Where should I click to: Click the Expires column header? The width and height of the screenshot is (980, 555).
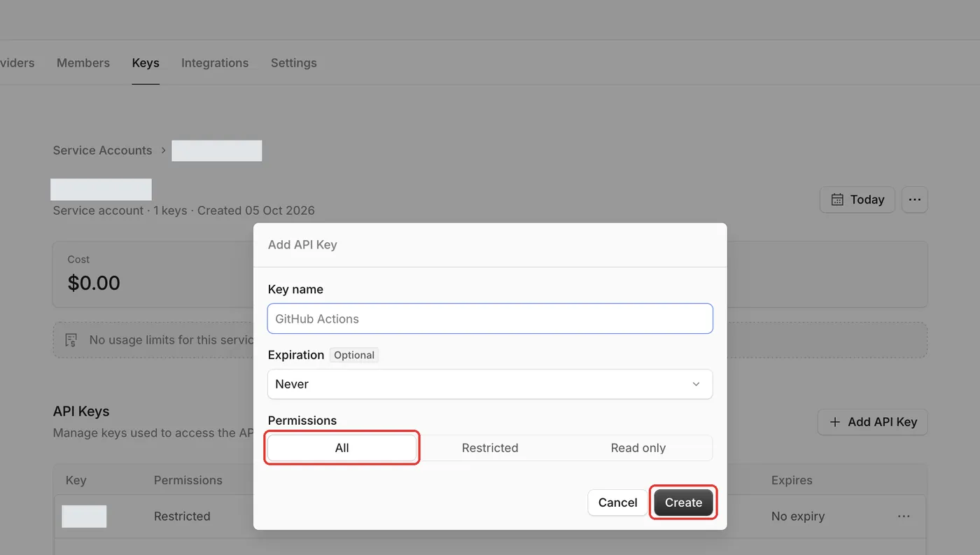tap(792, 480)
